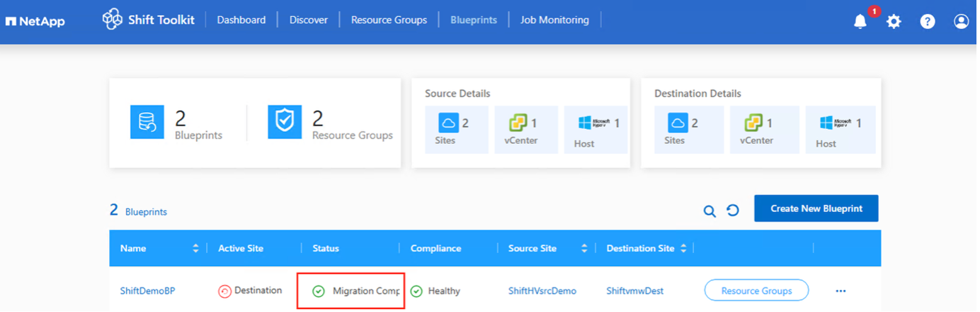The height and width of the screenshot is (312, 980).
Task: Sort by Destination Site column arrows
Action: tap(683, 248)
